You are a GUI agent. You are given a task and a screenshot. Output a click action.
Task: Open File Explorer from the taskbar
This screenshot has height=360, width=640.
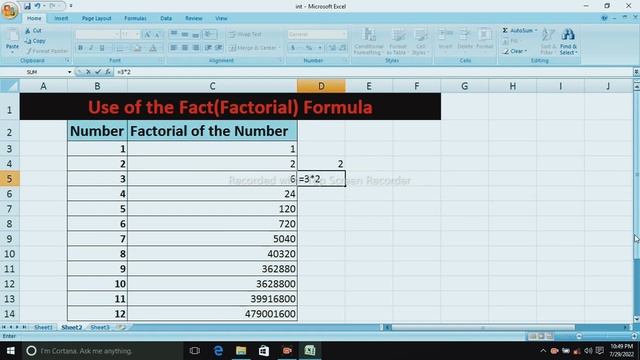pyautogui.click(x=241, y=351)
